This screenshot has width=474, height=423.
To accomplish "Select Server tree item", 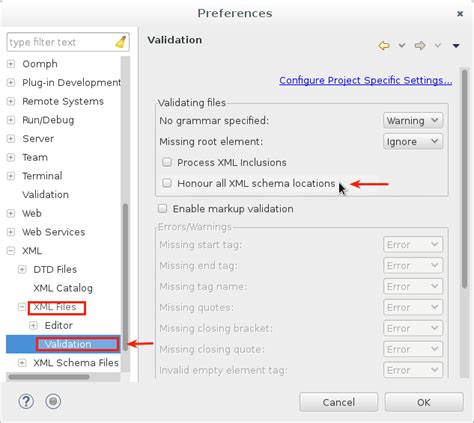I will (38, 138).
